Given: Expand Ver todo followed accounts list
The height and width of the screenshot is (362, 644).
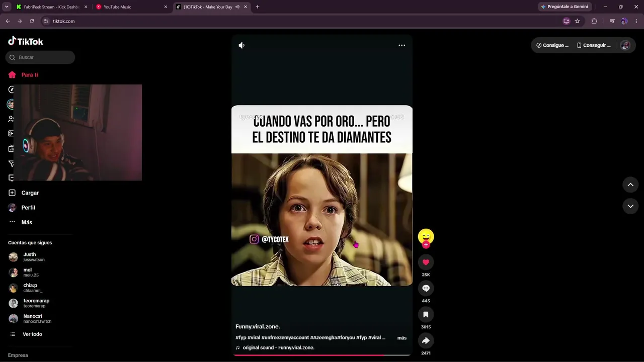Looking at the screenshot, I should coord(27,334).
